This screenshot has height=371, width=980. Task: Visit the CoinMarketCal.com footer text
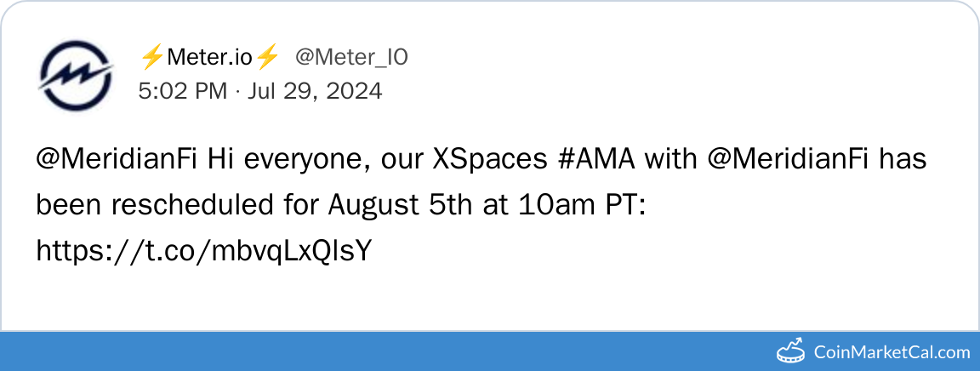coord(892,351)
